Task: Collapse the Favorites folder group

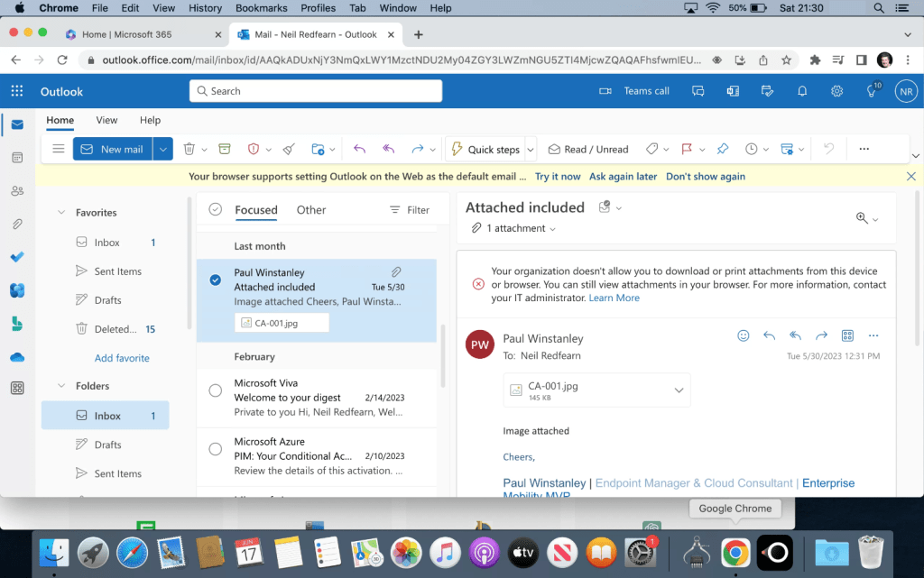Action: (61, 213)
